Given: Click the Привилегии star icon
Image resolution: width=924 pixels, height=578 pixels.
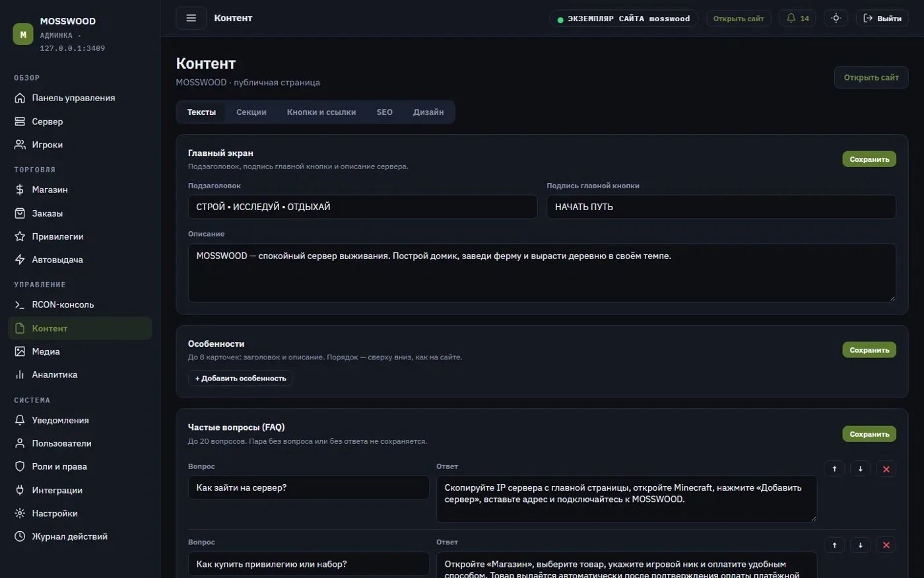Looking at the screenshot, I should pos(20,236).
